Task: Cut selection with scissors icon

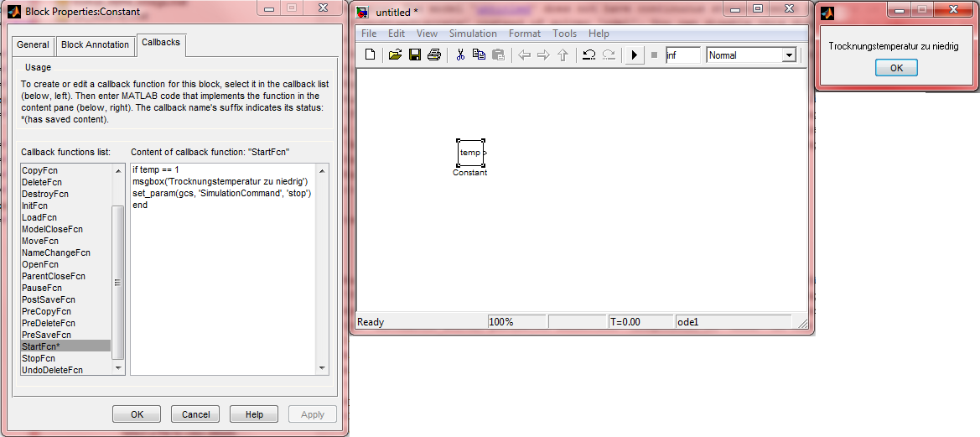Action: pyautogui.click(x=460, y=55)
